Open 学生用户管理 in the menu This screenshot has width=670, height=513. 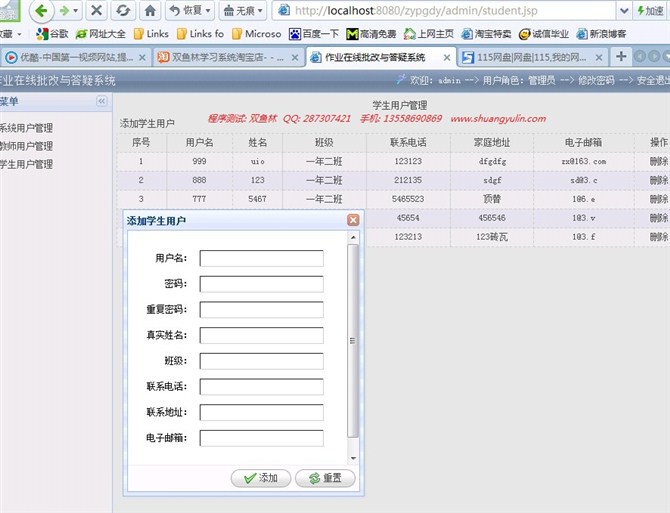[26, 164]
